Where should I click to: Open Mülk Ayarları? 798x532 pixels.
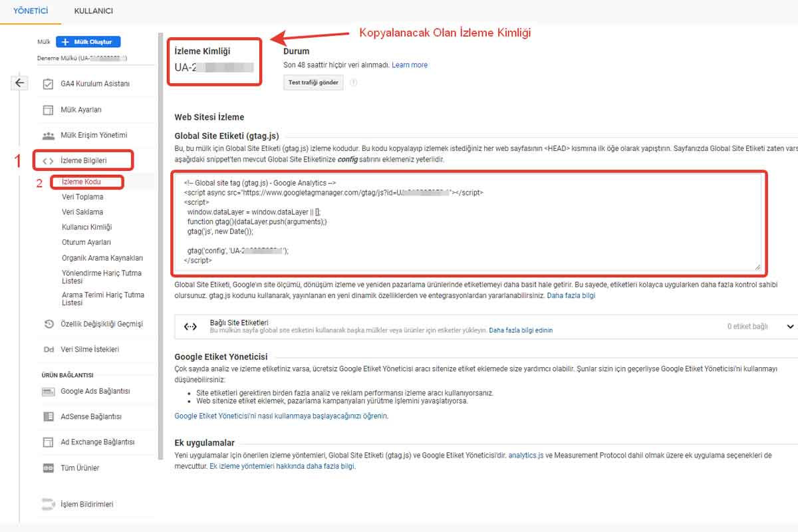point(81,110)
